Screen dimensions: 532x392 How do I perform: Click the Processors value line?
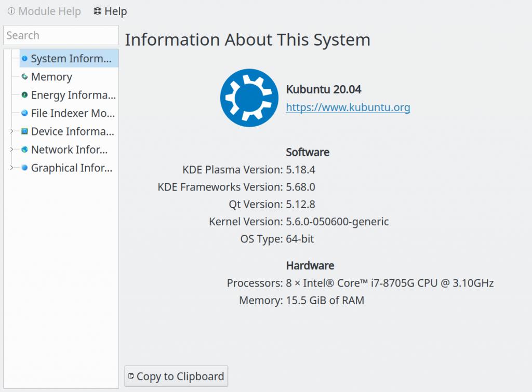click(x=390, y=283)
